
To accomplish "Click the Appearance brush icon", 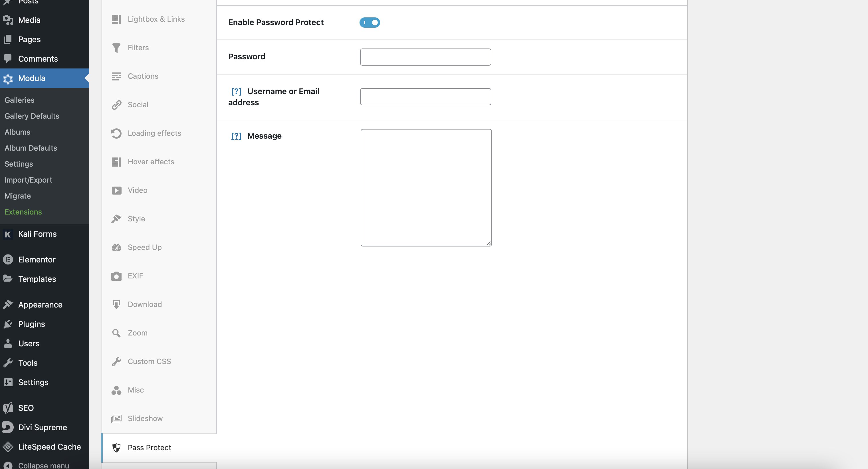I will [x=8, y=305].
